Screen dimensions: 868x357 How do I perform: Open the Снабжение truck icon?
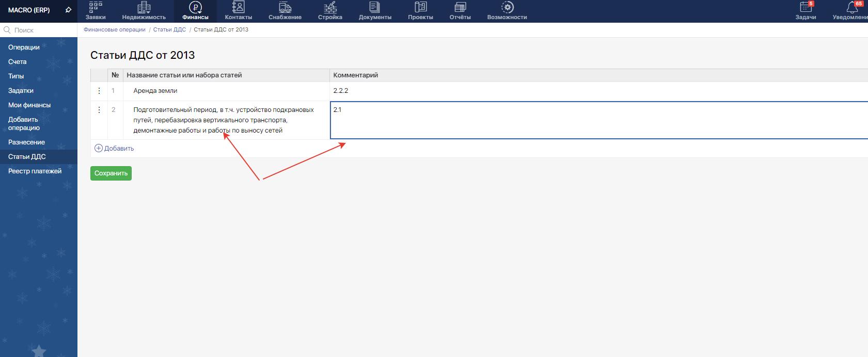click(285, 7)
